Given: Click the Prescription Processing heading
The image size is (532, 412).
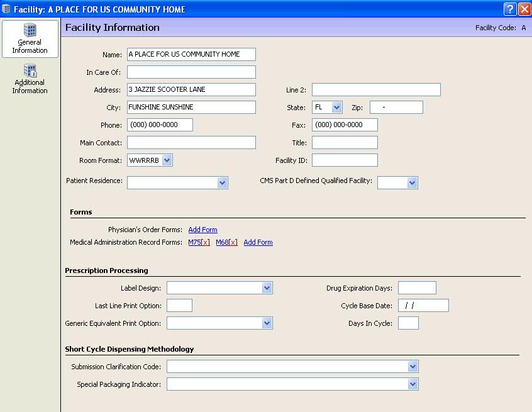Looking at the screenshot, I should [x=106, y=270].
